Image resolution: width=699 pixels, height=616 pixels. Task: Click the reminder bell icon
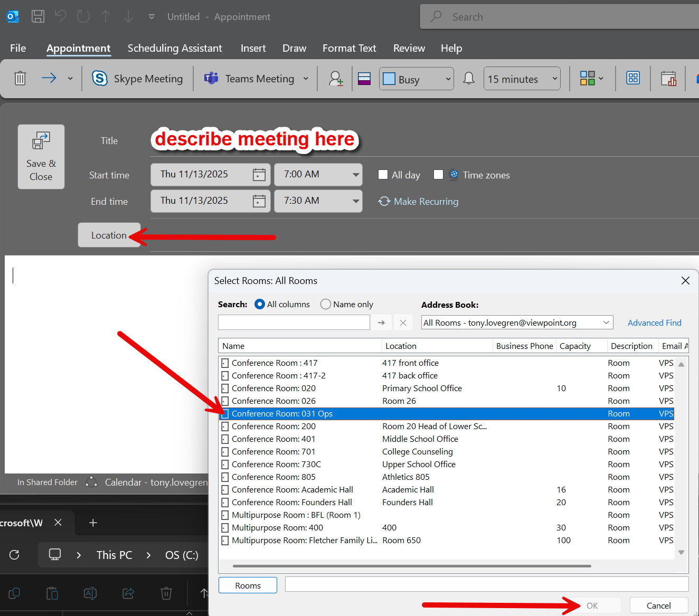point(468,79)
